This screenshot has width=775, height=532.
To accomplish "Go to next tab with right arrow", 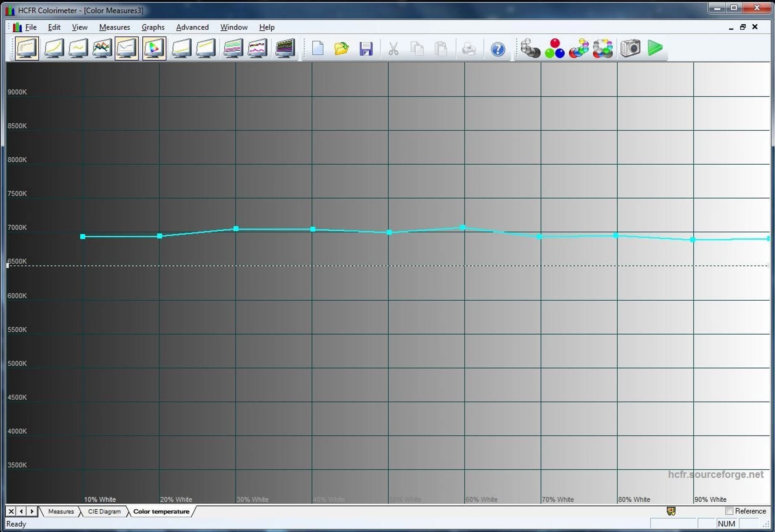I will (31, 511).
